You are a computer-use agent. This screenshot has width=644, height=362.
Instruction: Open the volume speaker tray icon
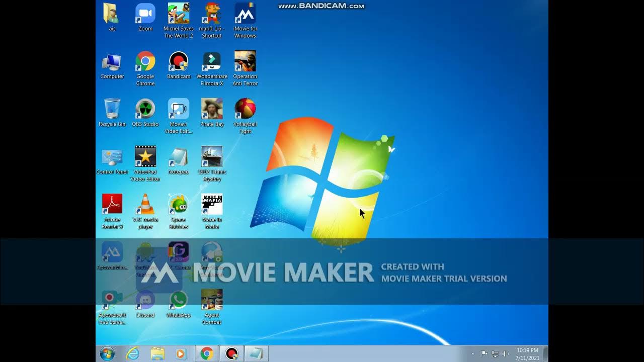coord(505,354)
